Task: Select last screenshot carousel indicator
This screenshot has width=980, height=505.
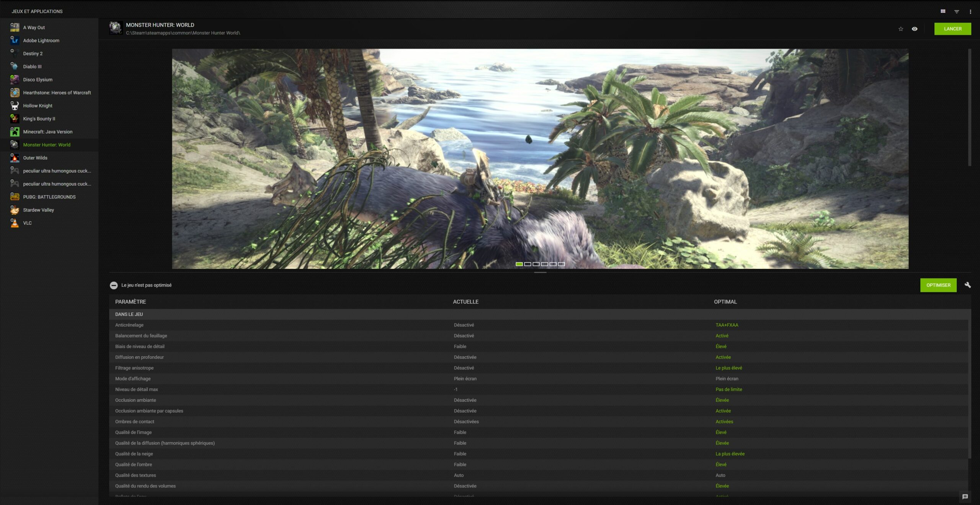Action: point(561,264)
